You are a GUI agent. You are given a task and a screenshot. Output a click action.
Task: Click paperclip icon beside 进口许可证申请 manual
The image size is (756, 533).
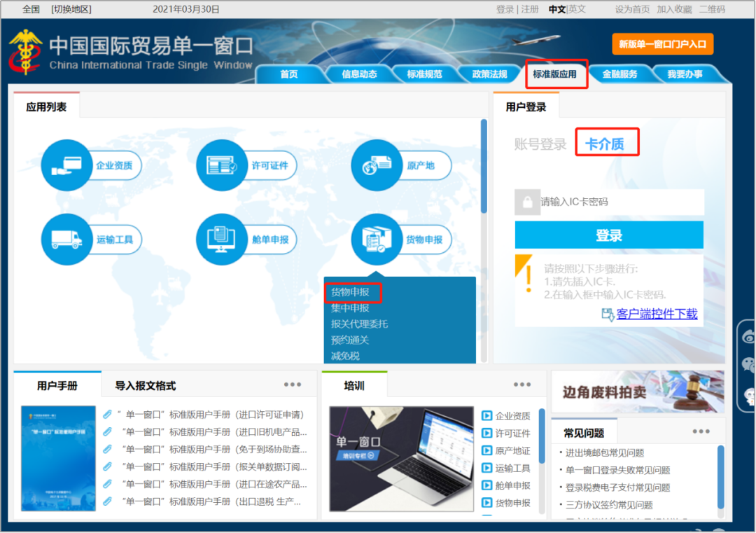click(108, 415)
